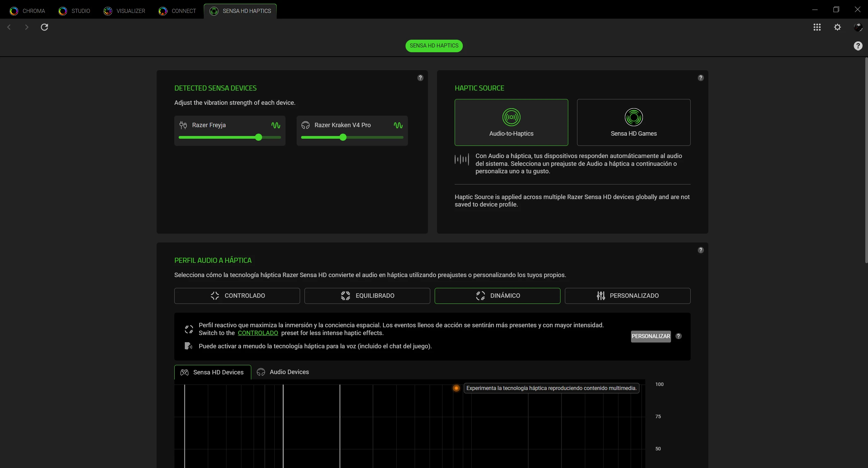Image resolution: width=868 pixels, height=468 pixels.
Task: Choose the PERSONALIZADO preset
Action: pyautogui.click(x=628, y=296)
